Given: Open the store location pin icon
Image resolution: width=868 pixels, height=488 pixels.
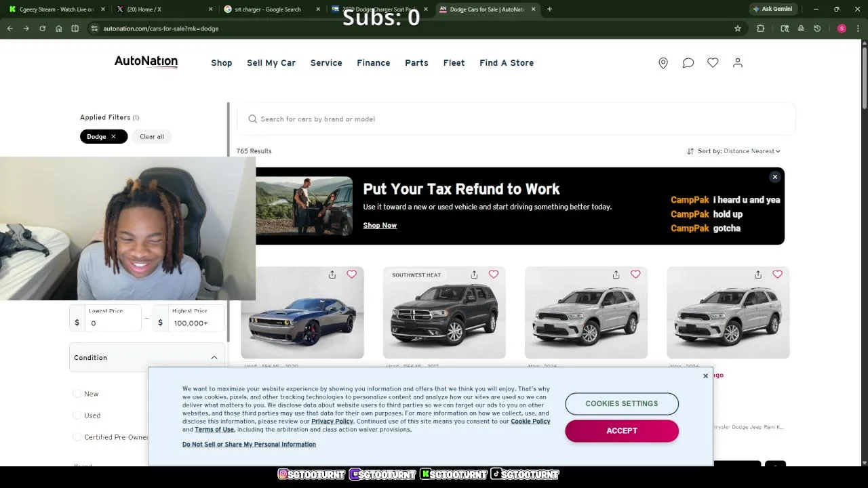Looking at the screenshot, I should coord(663,63).
